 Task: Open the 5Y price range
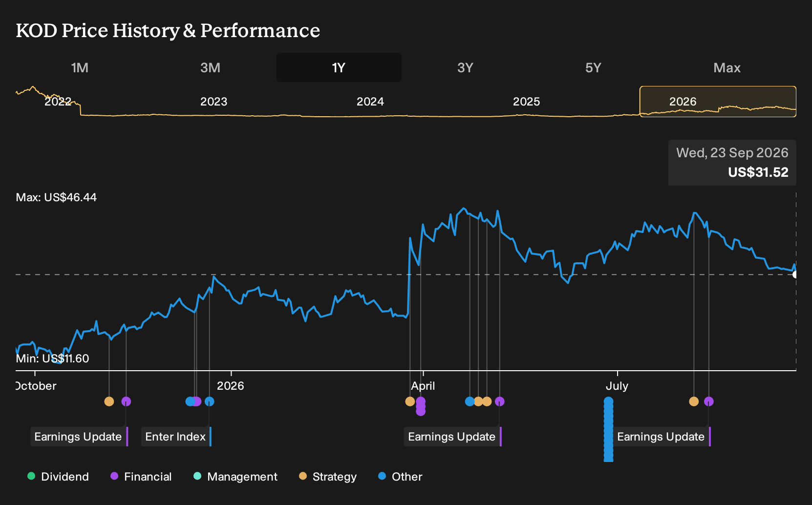[x=593, y=67]
